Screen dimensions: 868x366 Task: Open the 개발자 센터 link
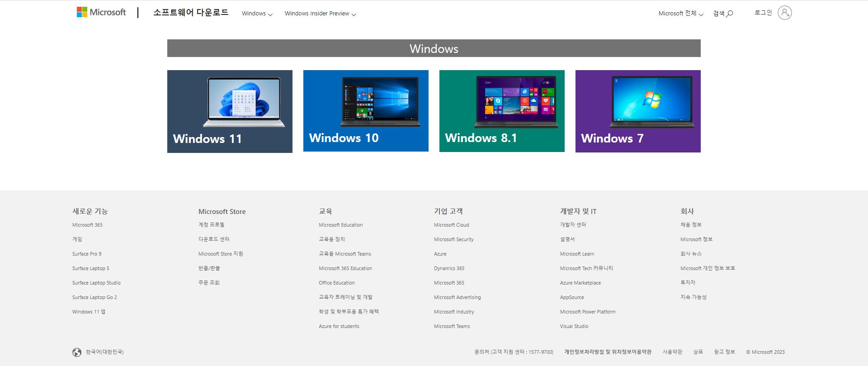573,225
